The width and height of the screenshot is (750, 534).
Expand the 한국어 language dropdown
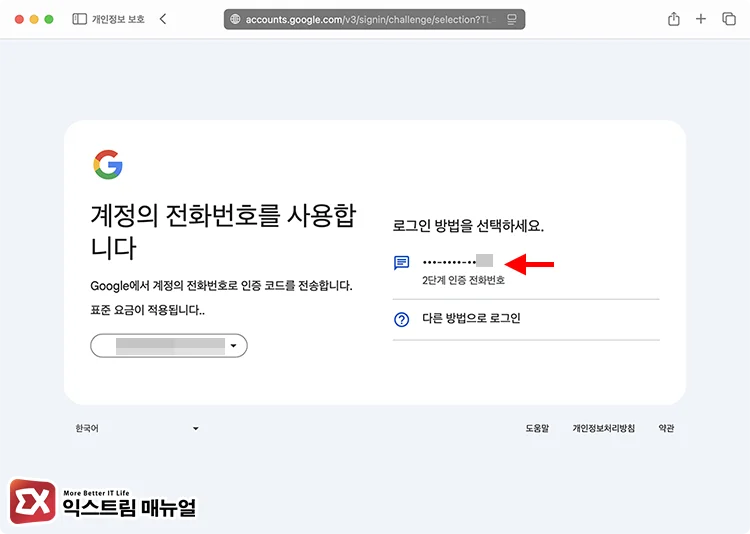tap(137, 428)
